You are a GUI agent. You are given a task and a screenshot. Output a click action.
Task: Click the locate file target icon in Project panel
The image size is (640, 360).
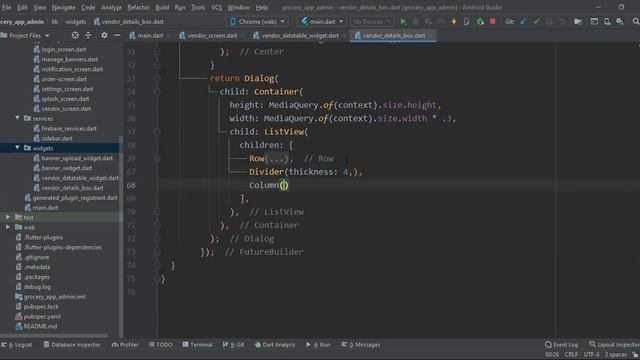(x=75, y=36)
